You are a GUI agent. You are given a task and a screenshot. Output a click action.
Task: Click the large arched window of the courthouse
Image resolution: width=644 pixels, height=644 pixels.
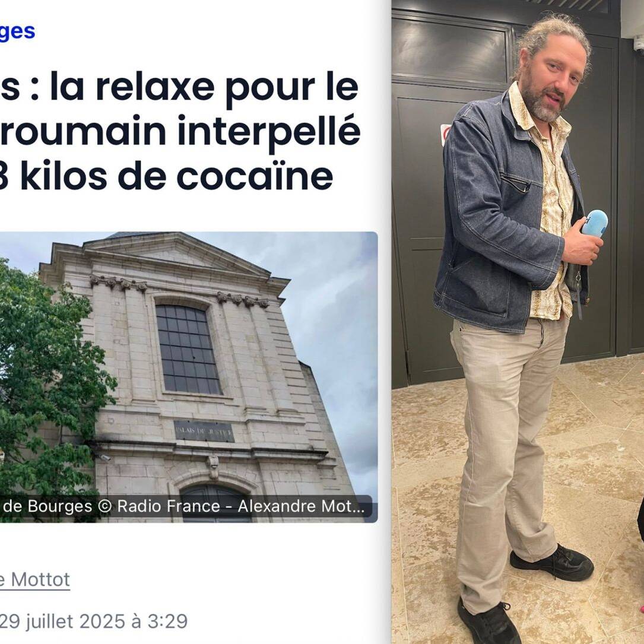[188, 348]
